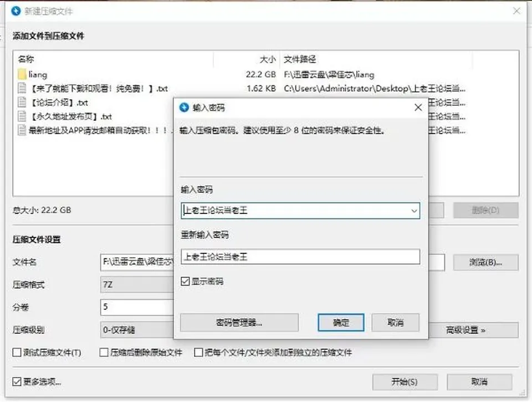
Task: Sort the file list by 文件路径 column
Action: coord(300,59)
